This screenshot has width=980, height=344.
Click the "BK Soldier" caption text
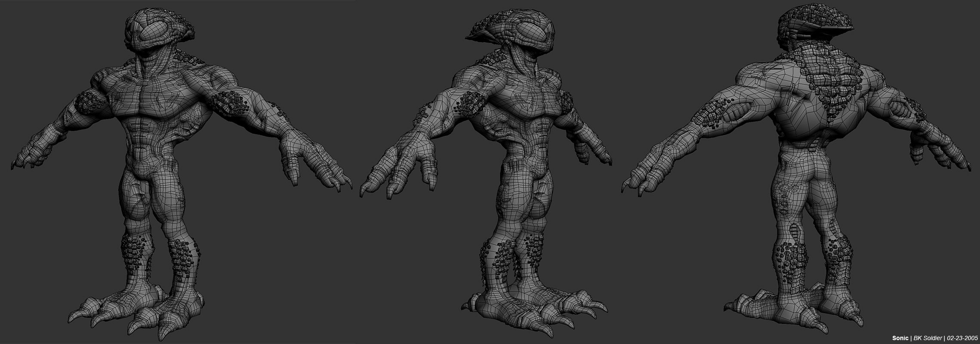(x=928, y=338)
